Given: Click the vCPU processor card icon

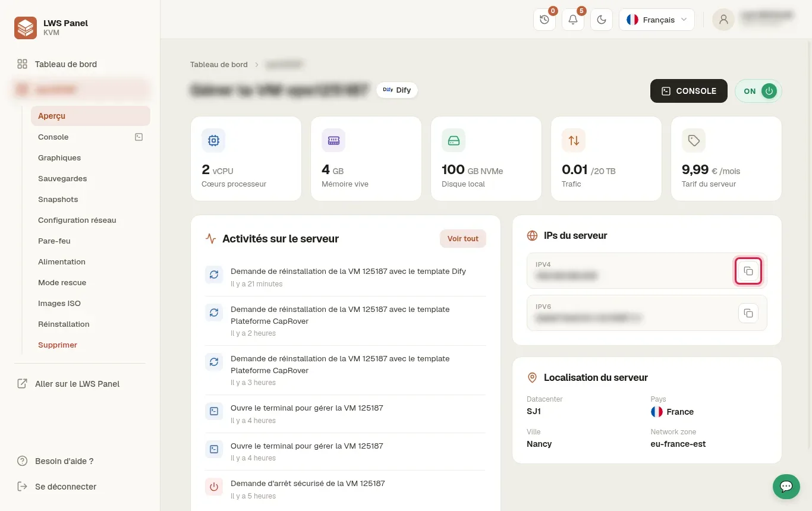Looking at the screenshot, I should tap(213, 140).
